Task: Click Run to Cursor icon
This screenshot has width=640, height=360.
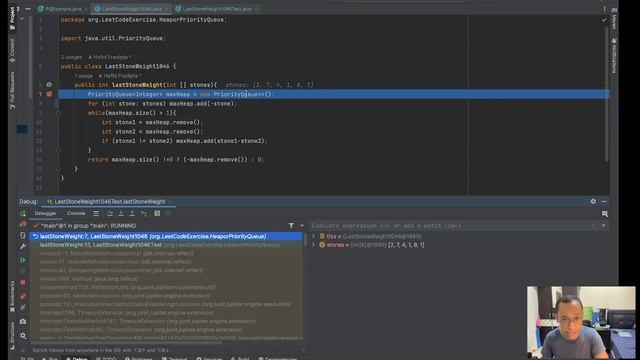Action: point(144,213)
